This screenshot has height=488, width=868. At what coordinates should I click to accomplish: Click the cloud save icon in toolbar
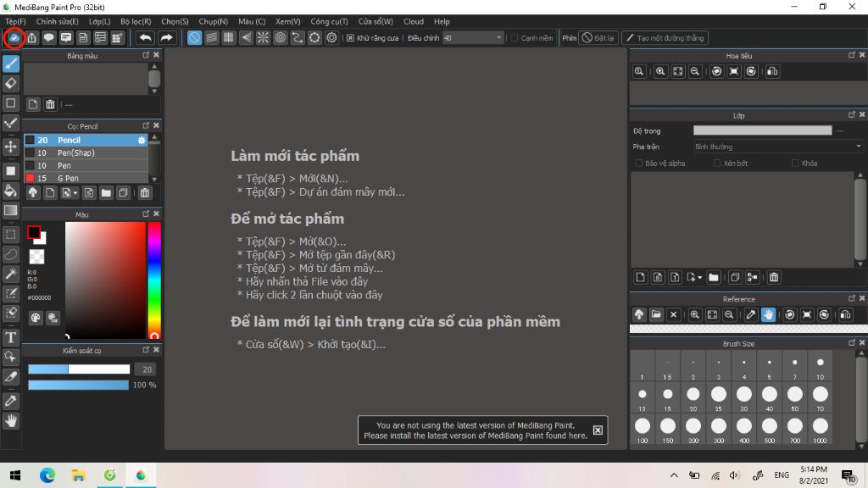[14, 37]
